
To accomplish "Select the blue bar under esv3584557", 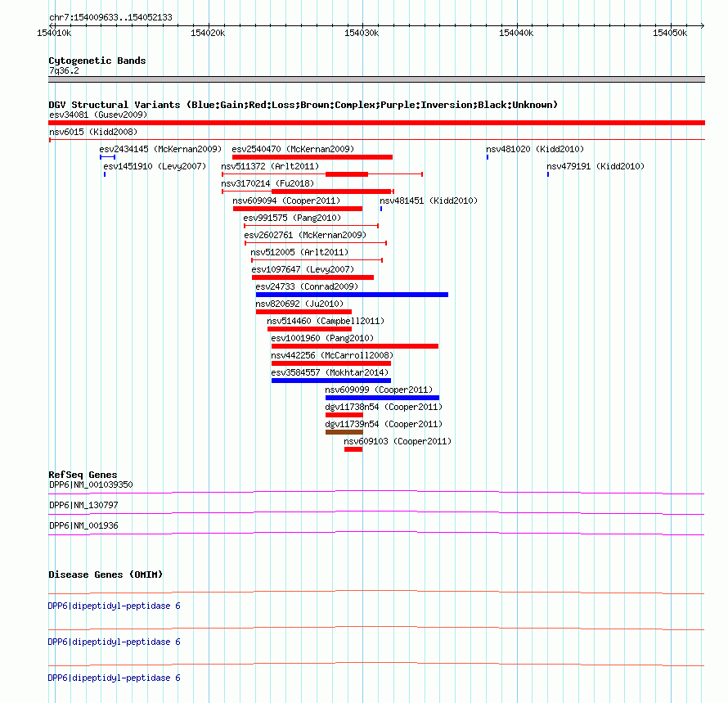I will click(331, 381).
